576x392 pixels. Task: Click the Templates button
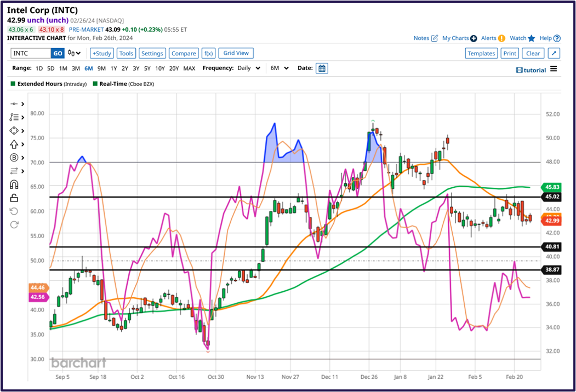(481, 54)
